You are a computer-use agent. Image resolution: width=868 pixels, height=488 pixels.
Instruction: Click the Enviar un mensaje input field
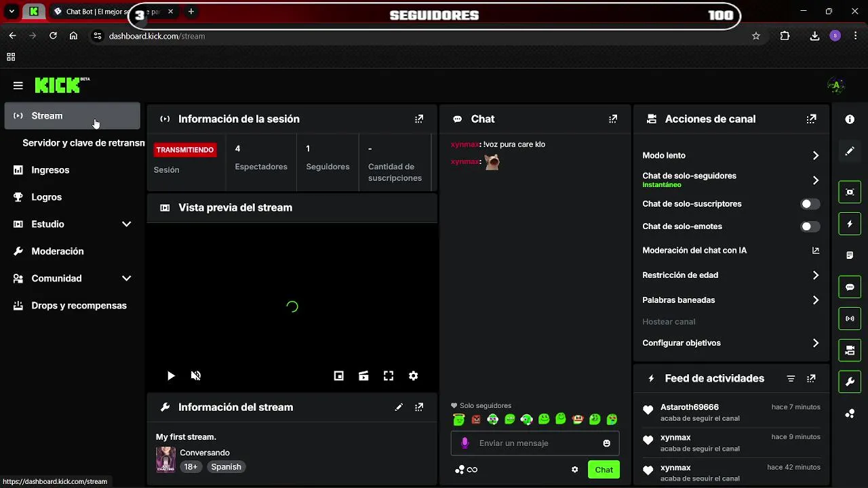pos(535,443)
